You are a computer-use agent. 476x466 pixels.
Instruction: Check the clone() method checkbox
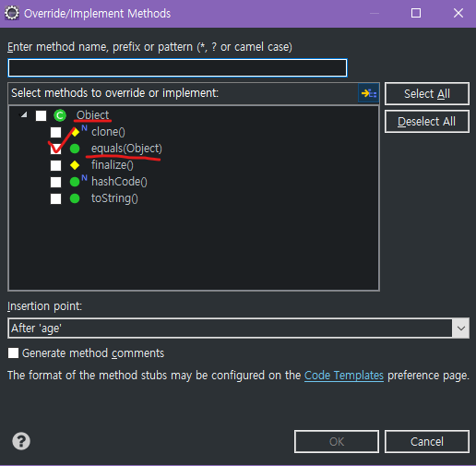(x=55, y=133)
